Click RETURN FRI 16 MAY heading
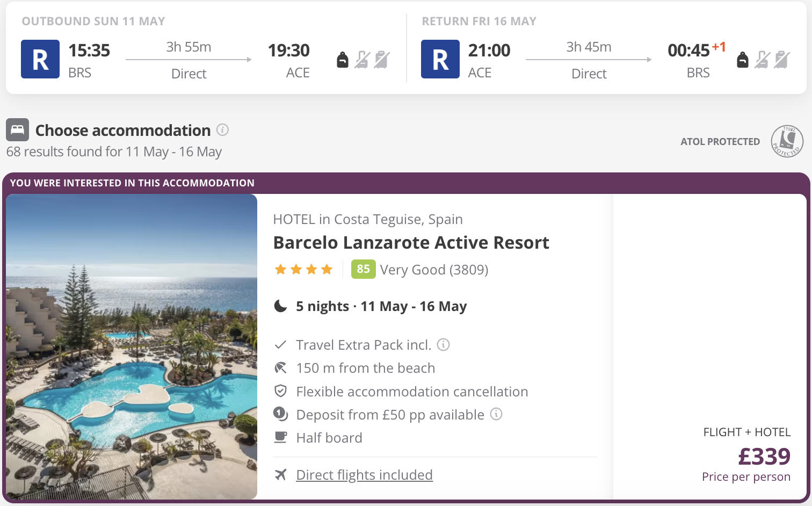The image size is (812, 506). pos(479,21)
